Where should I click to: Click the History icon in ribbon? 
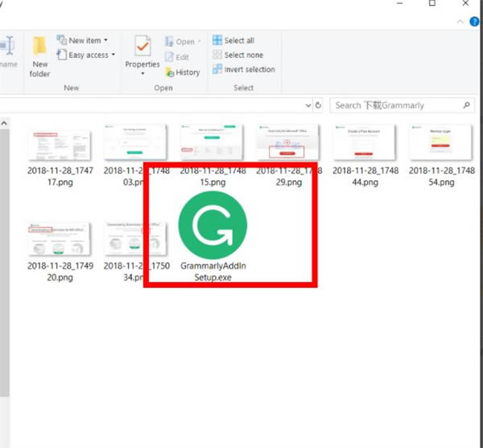[182, 72]
